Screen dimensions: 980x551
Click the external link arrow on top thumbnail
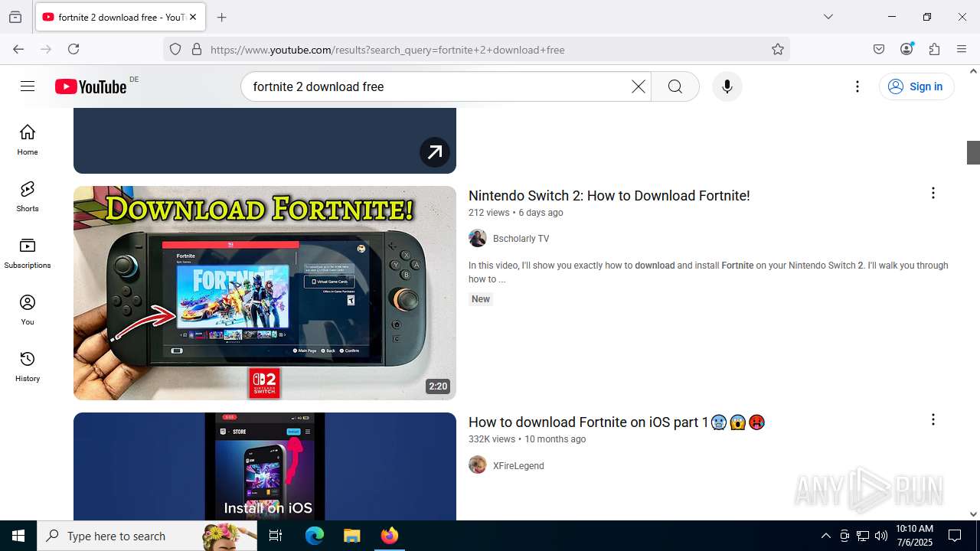435,152
